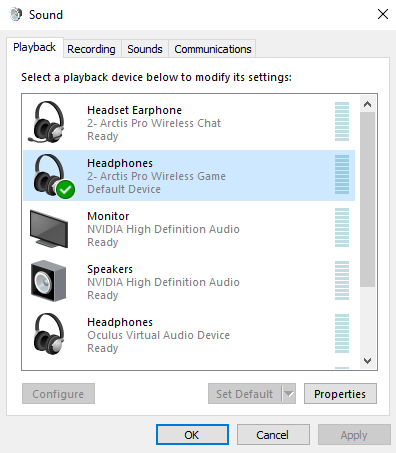Open the Set Default dropdown arrow
This screenshot has height=453, width=396.
tap(289, 394)
